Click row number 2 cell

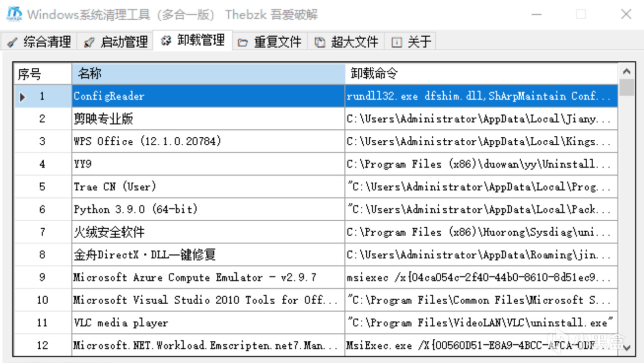(x=43, y=119)
